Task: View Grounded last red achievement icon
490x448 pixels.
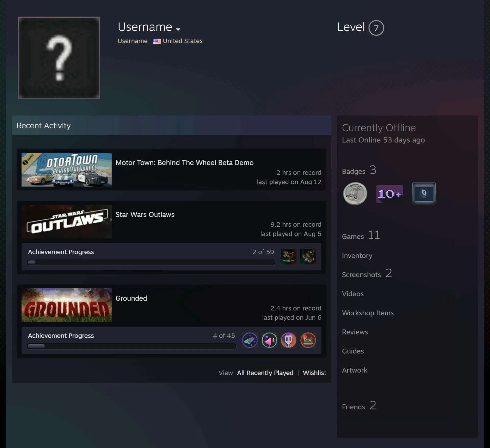Action: (308, 340)
